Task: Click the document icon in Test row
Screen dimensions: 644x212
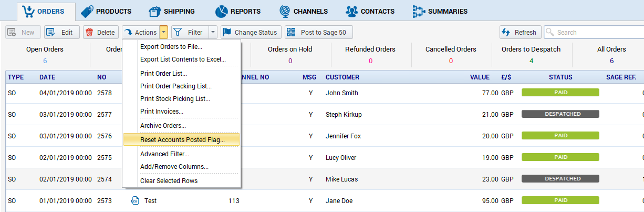Action: click(134, 200)
